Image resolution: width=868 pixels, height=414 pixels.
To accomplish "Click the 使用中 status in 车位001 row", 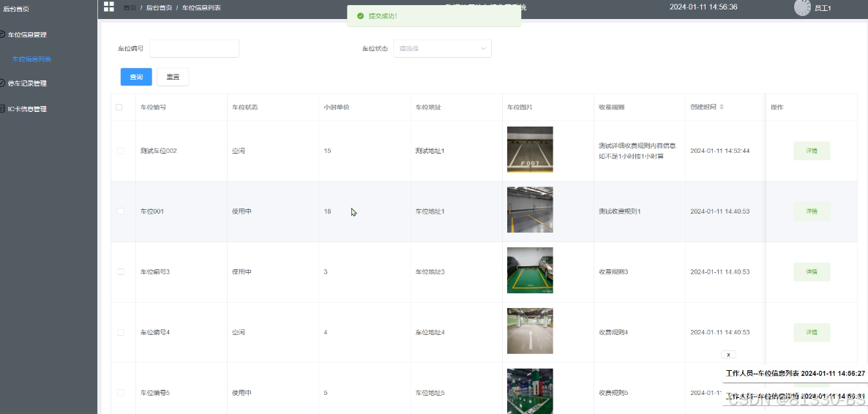I will tap(242, 211).
